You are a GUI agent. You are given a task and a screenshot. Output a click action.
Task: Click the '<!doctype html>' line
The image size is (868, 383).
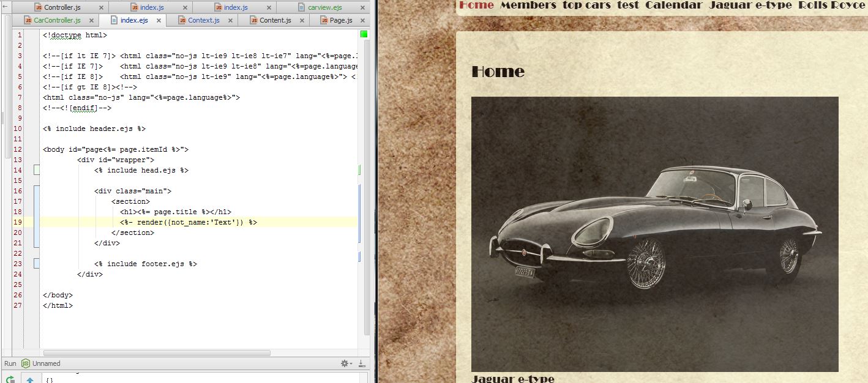coord(75,35)
